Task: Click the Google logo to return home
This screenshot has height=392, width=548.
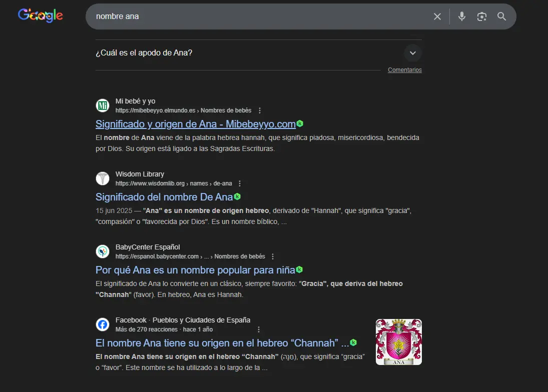Action: tap(40, 15)
